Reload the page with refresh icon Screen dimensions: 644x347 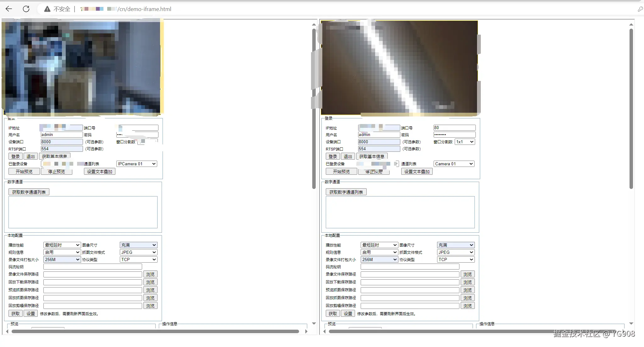click(26, 9)
